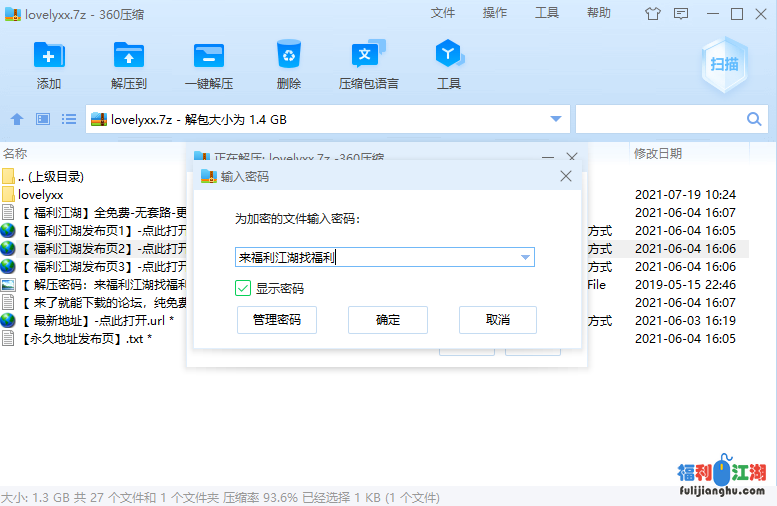
Task: Expand the archive path dropdown arrow
Action: [x=556, y=119]
